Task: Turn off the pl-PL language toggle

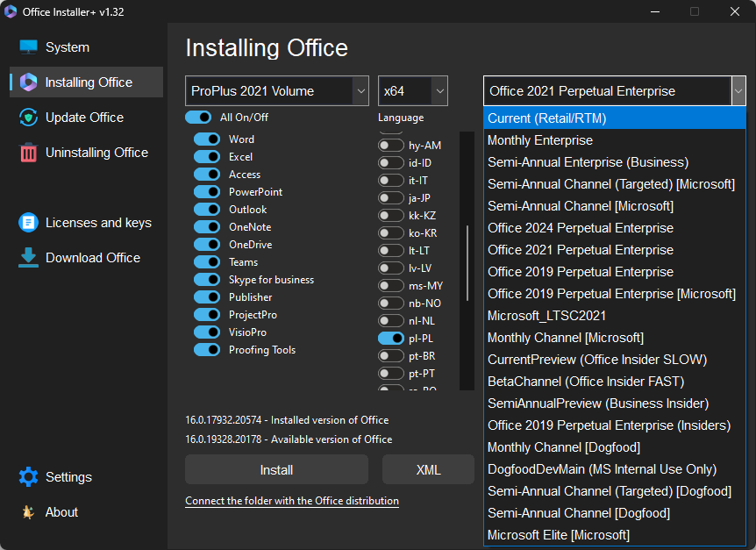Action: [x=391, y=339]
